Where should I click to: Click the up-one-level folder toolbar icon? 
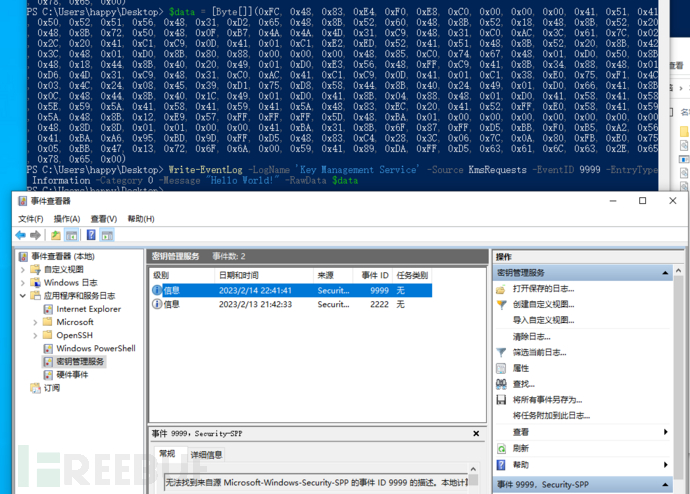click(x=55, y=235)
